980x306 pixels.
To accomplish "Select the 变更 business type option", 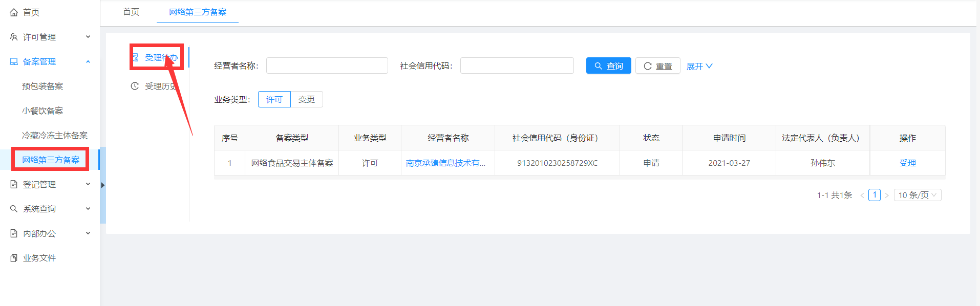I will click(x=307, y=99).
